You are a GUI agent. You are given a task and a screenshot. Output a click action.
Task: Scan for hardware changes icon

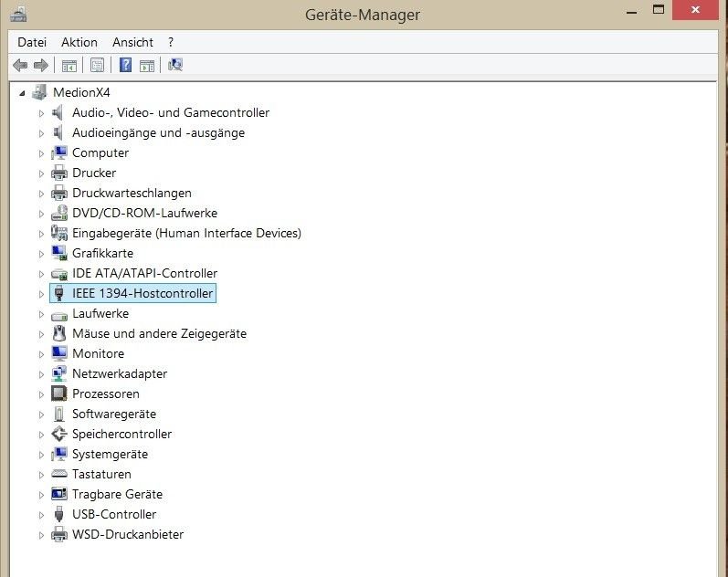[x=175, y=65]
